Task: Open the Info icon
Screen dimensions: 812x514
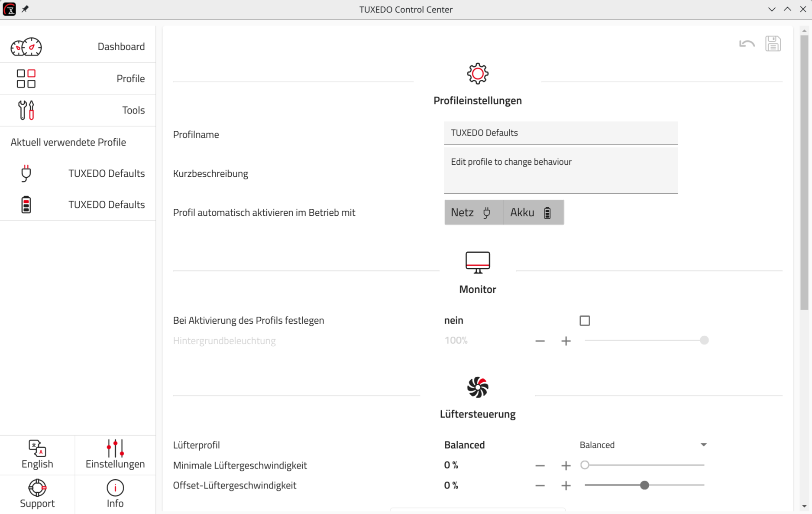Action: click(x=115, y=488)
